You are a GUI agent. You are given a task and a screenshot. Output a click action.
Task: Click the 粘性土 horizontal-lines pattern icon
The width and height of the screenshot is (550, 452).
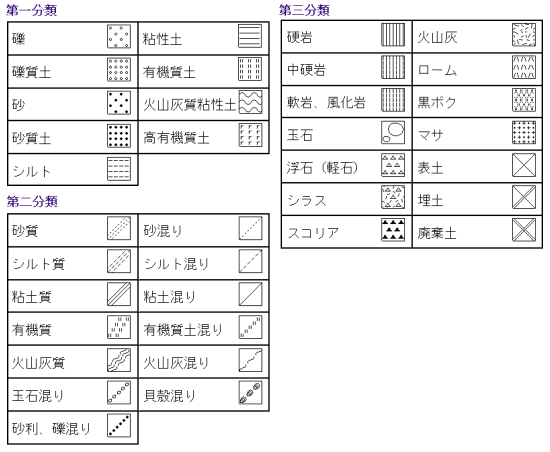250,36
